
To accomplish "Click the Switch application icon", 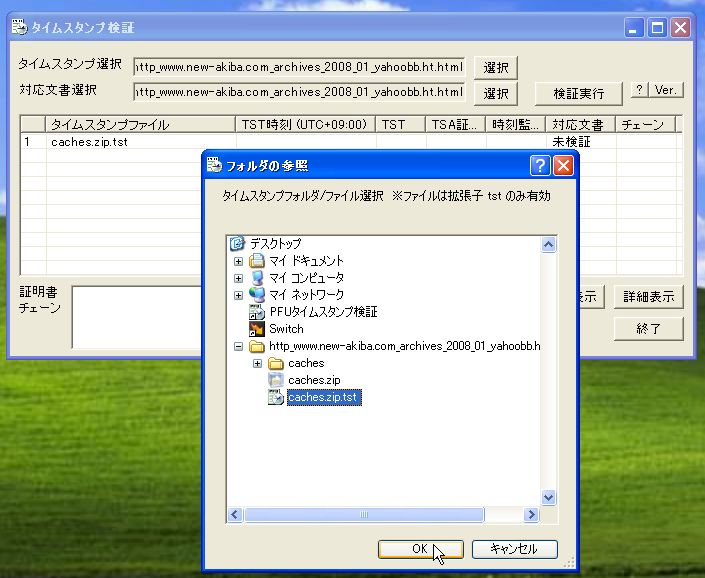I will (257, 329).
